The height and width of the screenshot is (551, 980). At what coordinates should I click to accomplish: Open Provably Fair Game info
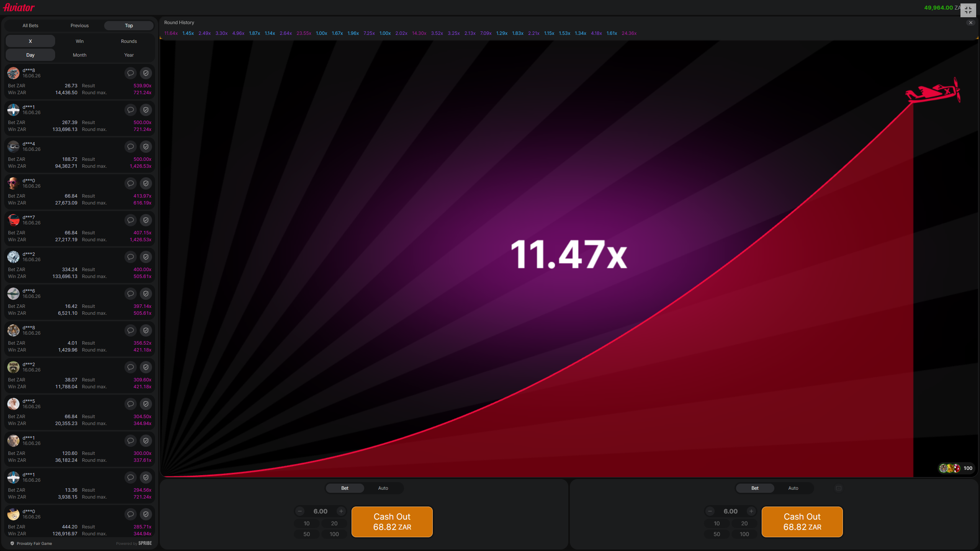[31, 543]
